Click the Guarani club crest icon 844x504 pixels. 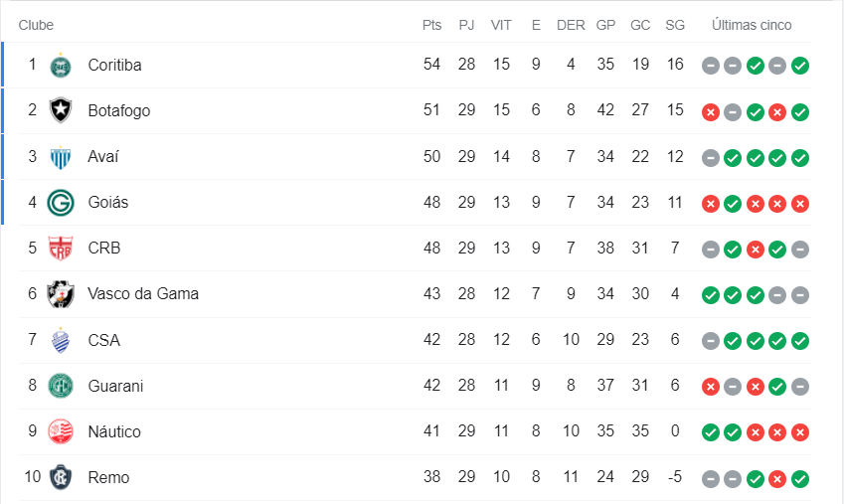[x=61, y=386]
